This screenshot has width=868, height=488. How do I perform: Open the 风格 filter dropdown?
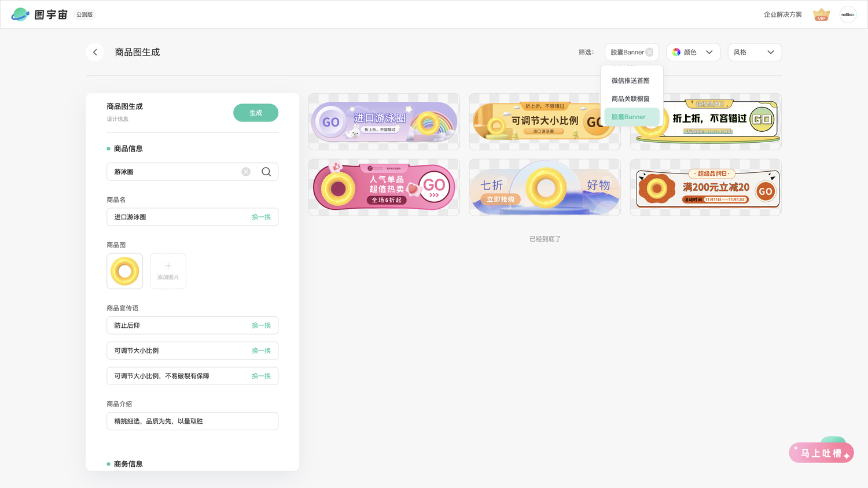[x=755, y=52]
